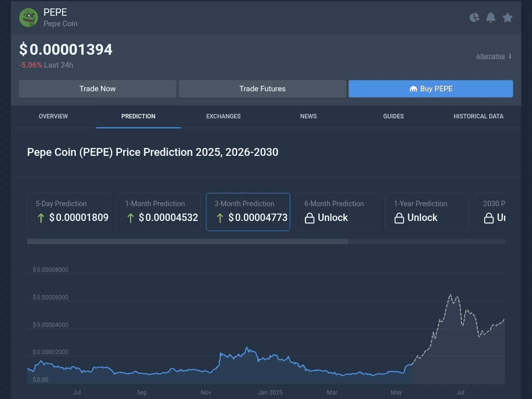The height and width of the screenshot is (399, 532).
Task: Select the 5-Day Prediction card
Action: 69,212
